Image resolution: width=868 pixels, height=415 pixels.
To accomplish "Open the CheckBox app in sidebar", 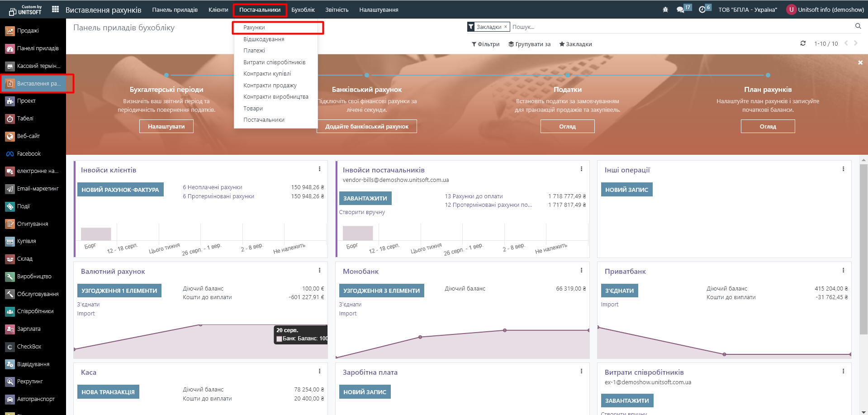I will pos(29,347).
